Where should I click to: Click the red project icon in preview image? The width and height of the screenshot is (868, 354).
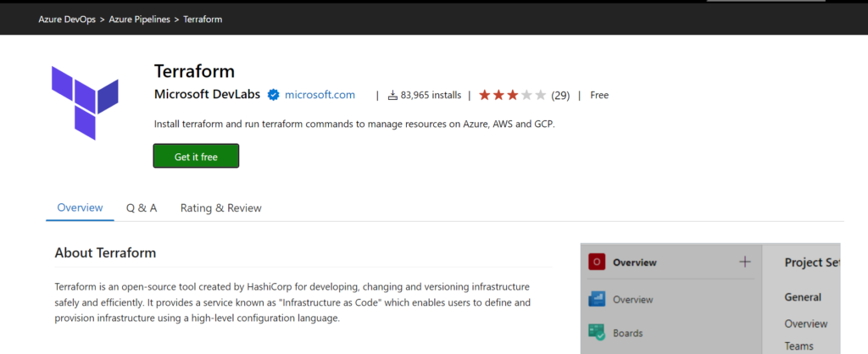[x=596, y=263]
